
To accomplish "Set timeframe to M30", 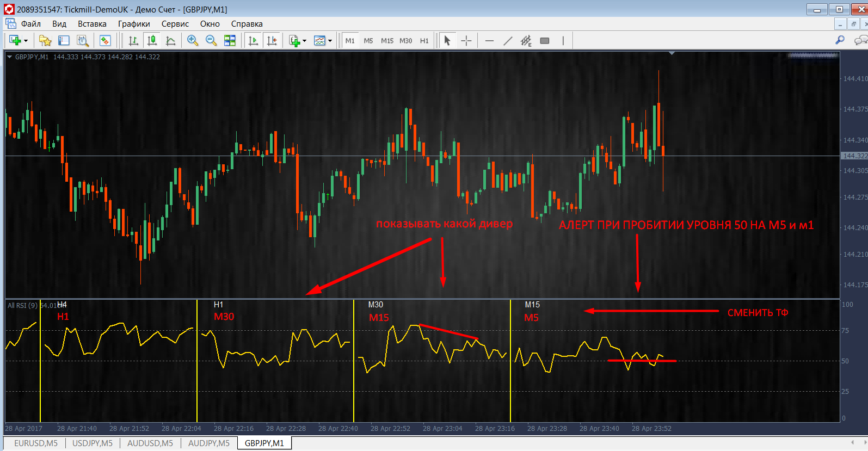I will tap(406, 41).
